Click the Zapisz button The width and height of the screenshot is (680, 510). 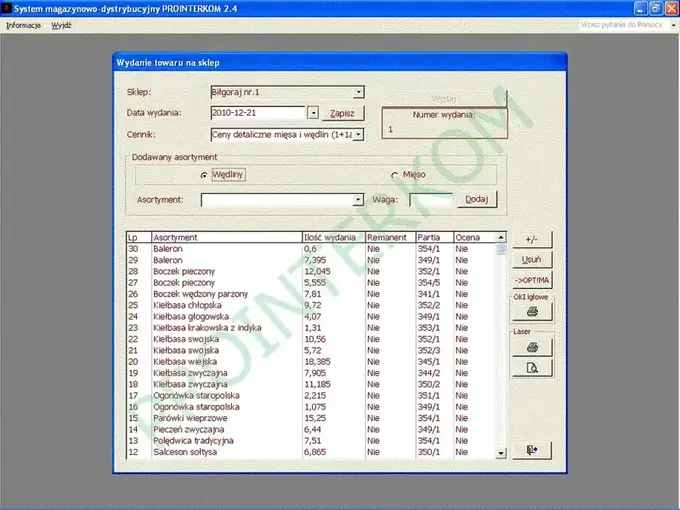click(x=343, y=113)
